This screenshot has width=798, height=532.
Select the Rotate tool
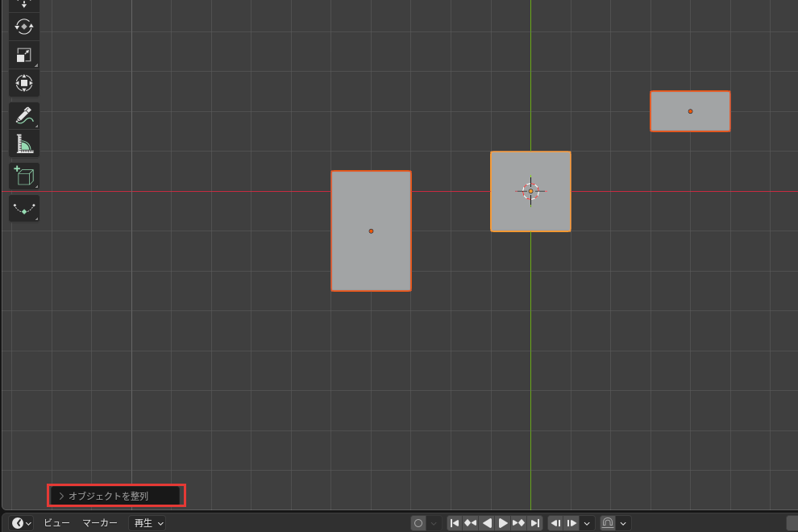(x=24, y=27)
